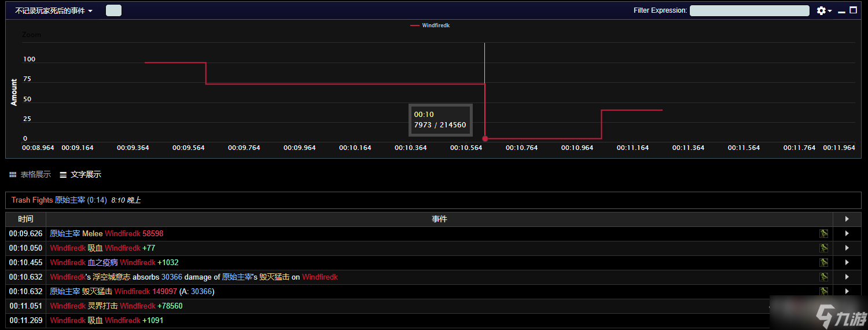
Task: Open source Windfiredk in the 灵界打击 row
Action: (68, 306)
